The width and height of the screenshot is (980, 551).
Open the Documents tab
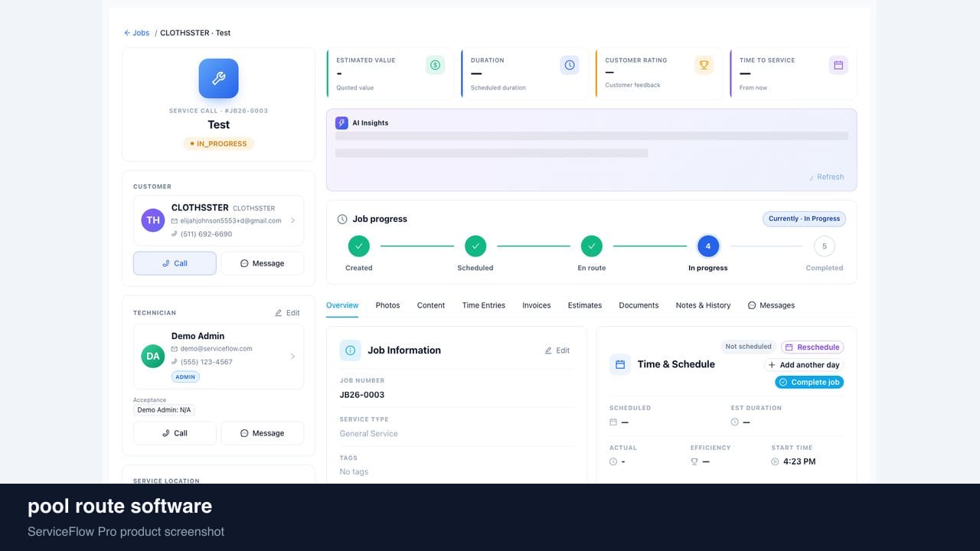pos(639,305)
